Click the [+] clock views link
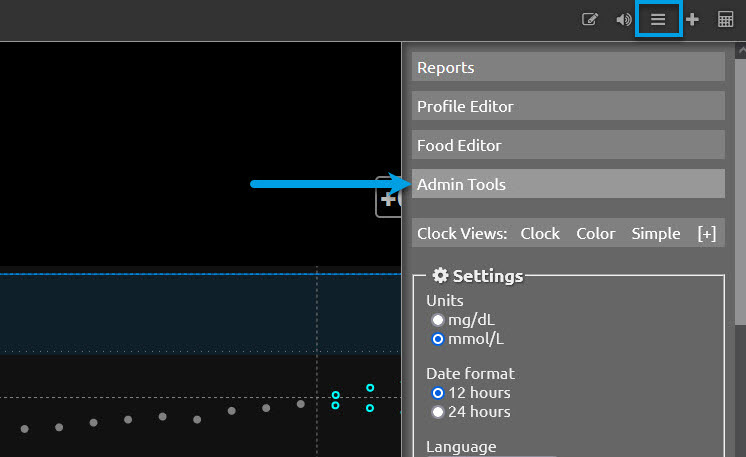The width and height of the screenshot is (746, 457). [x=707, y=233]
